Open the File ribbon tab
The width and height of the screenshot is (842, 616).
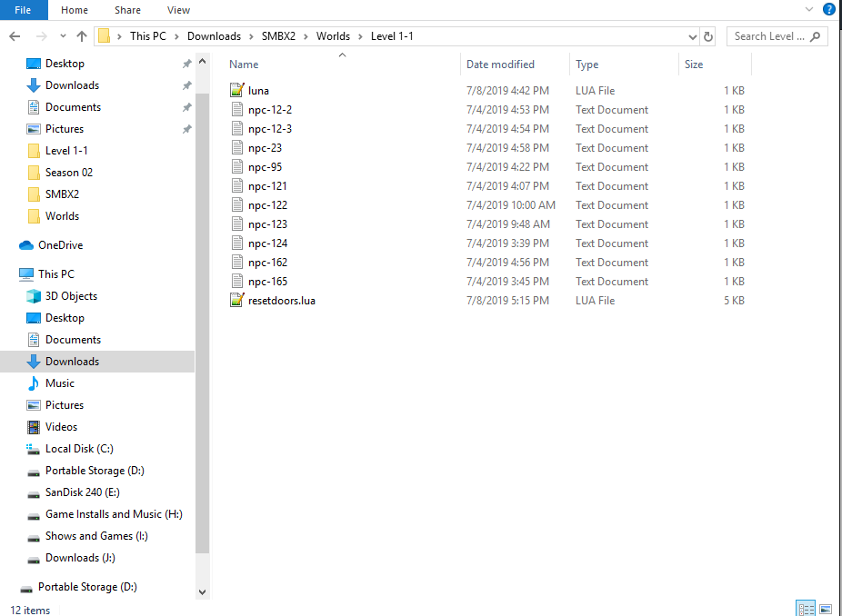[23, 10]
